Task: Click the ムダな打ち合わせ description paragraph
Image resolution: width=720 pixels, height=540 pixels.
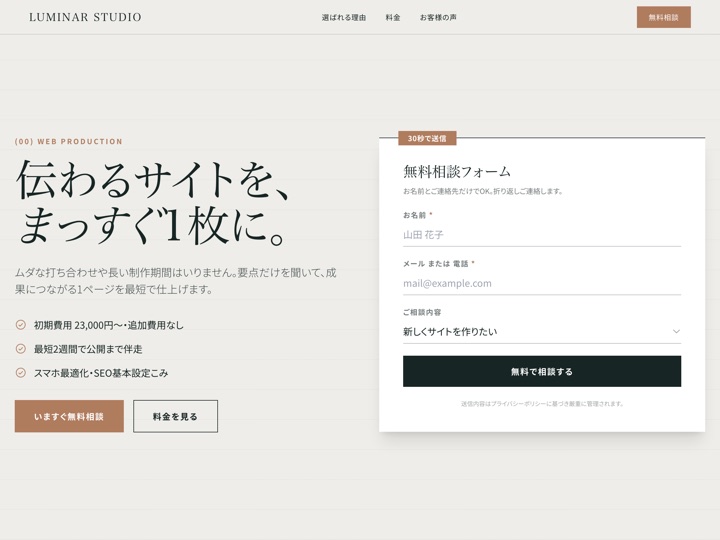Action: (x=176, y=281)
